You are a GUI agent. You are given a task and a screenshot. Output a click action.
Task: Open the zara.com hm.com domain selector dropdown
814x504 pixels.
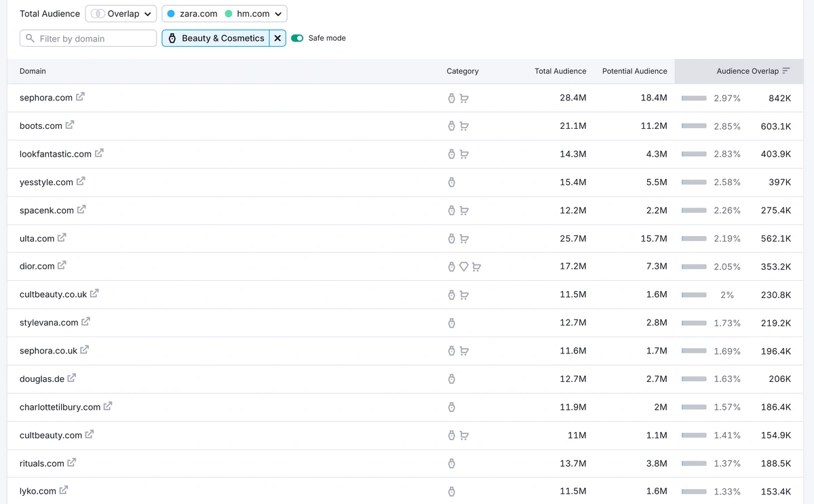(225, 14)
